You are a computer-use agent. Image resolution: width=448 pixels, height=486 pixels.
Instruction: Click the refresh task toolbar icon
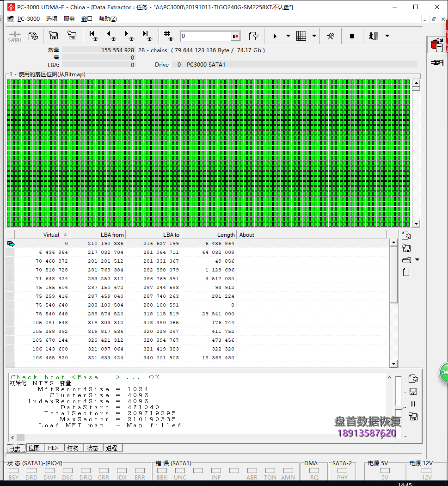[32, 36]
